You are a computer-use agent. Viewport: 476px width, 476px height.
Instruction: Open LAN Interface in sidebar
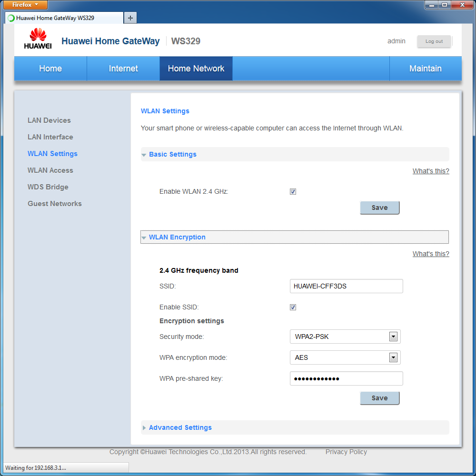[x=50, y=137]
